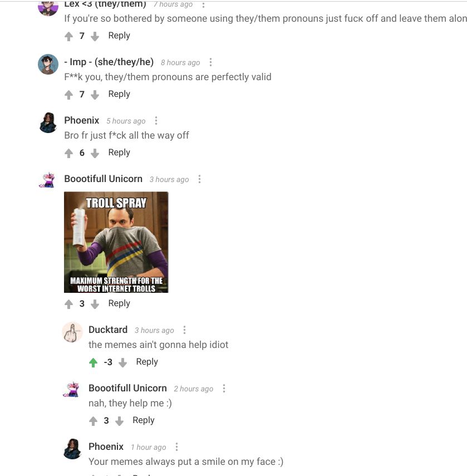Open Imp's profile avatar

[x=48, y=64]
